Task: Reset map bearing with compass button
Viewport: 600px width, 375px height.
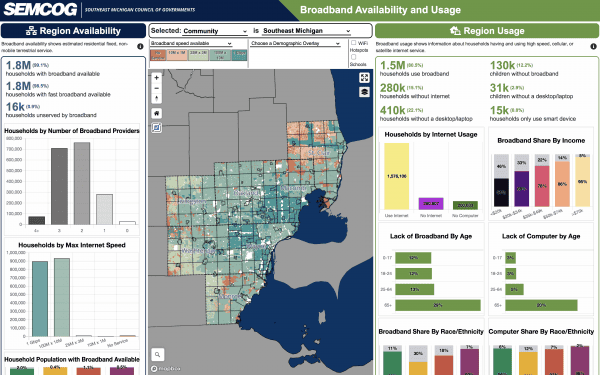Action: click(156, 99)
